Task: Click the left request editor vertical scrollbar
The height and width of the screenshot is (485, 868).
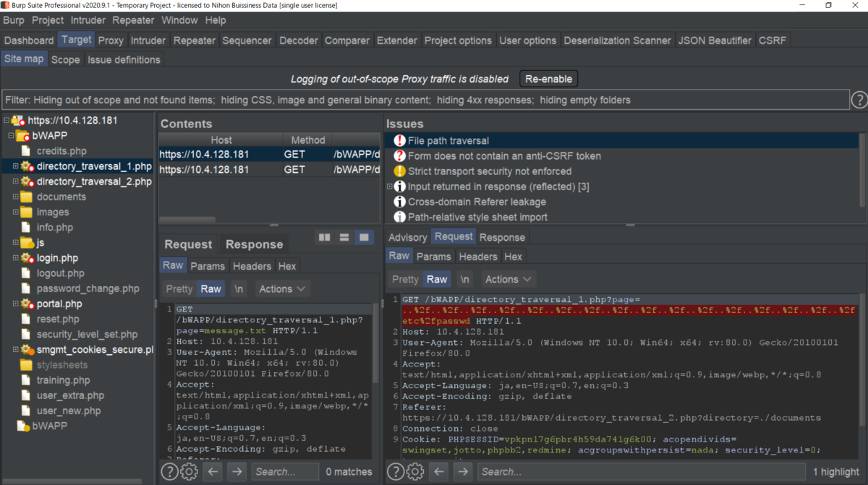Action: pyautogui.click(x=376, y=343)
